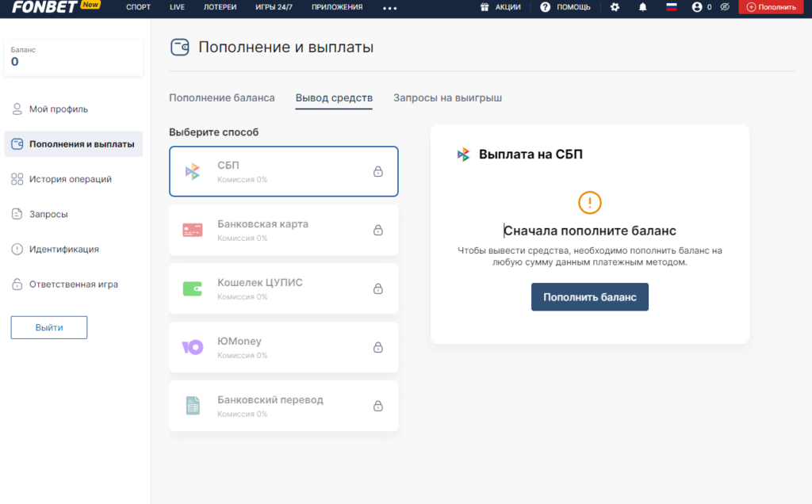The width and height of the screenshot is (812, 504).
Task: Click the Russian flag language icon
Action: 671,7
